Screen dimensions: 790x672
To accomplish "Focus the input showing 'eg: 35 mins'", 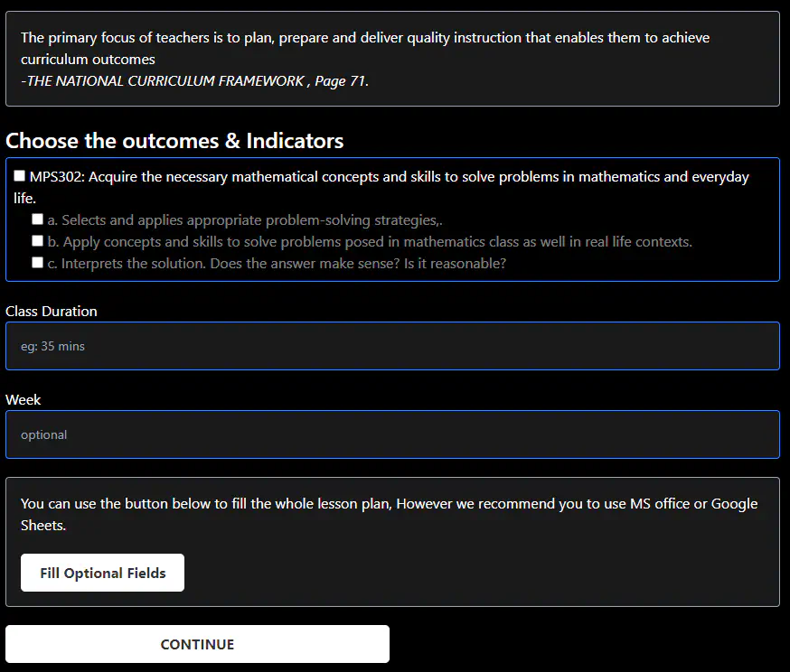I will click(393, 346).
